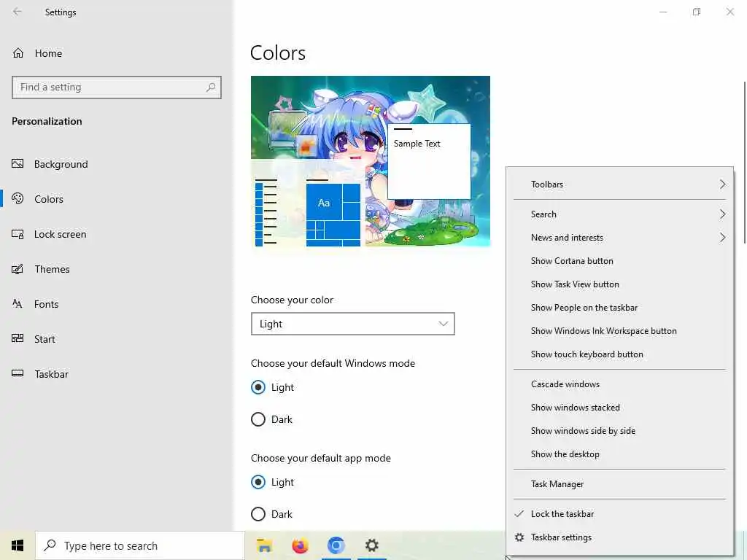Click the Home house icon

pos(18,52)
